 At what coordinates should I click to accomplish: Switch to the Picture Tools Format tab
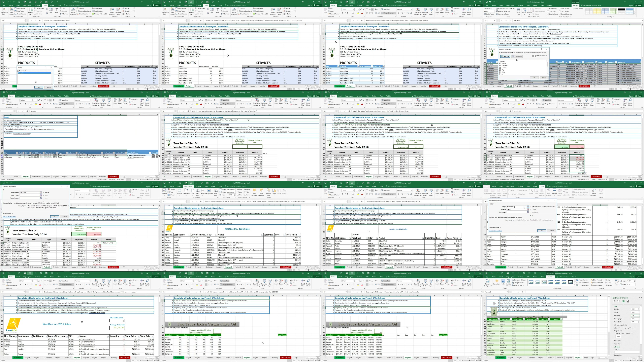pos(550,277)
